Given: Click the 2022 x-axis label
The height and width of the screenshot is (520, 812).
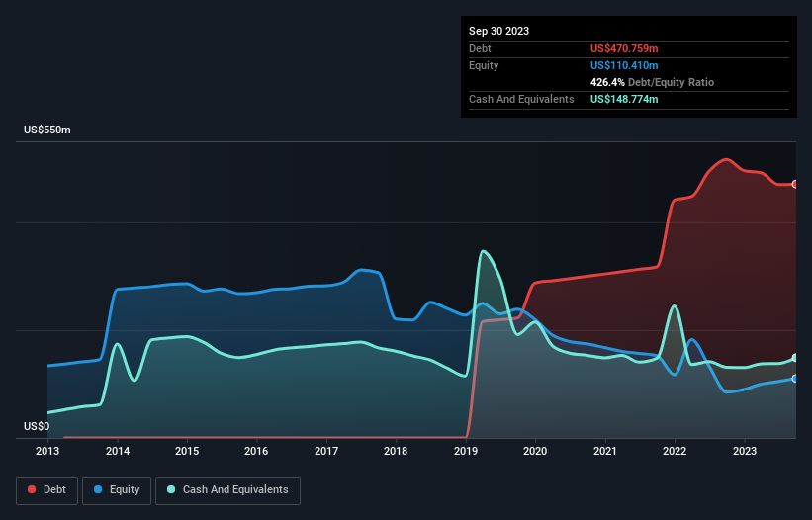Looking at the screenshot, I should pyautogui.click(x=675, y=451).
